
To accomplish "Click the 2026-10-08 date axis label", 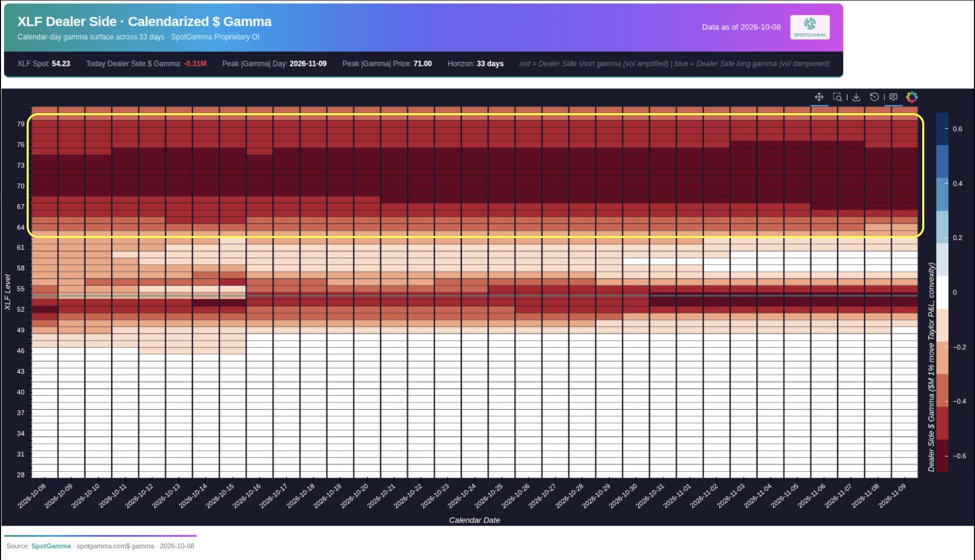I will 32,496.
